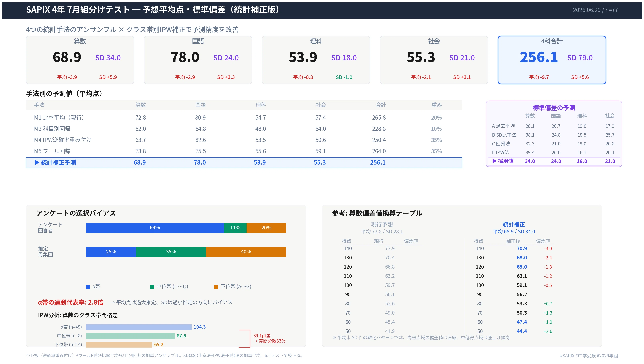Click the blue 統計補正 column group heading

pyautogui.click(x=514, y=224)
